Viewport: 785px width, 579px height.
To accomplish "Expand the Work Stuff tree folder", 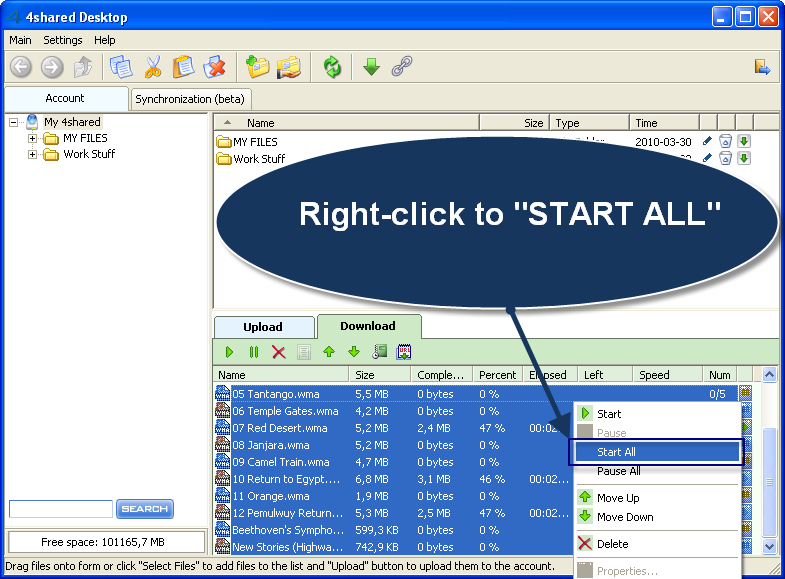I will [x=32, y=154].
